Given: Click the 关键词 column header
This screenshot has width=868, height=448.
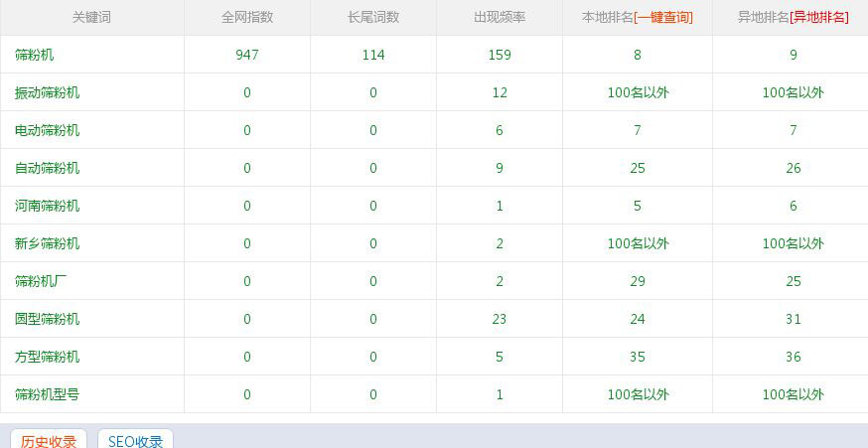Looking at the screenshot, I should pyautogui.click(x=91, y=18).
